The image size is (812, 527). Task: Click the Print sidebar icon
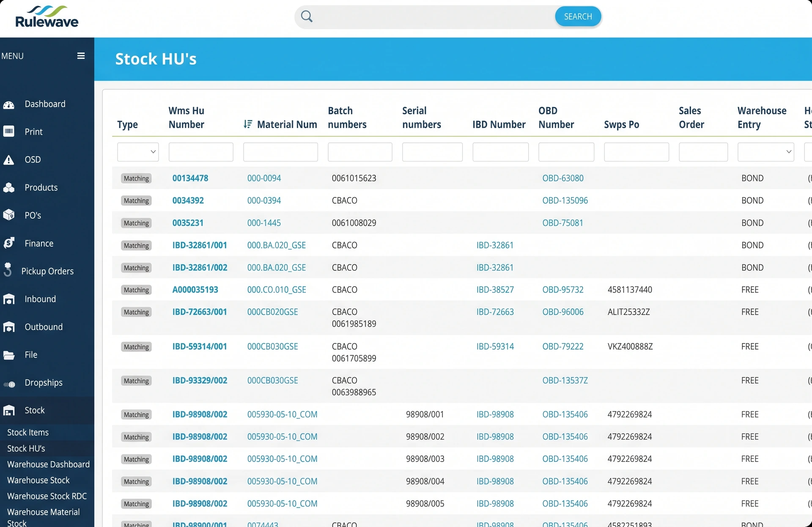click(x=9, y=132)
